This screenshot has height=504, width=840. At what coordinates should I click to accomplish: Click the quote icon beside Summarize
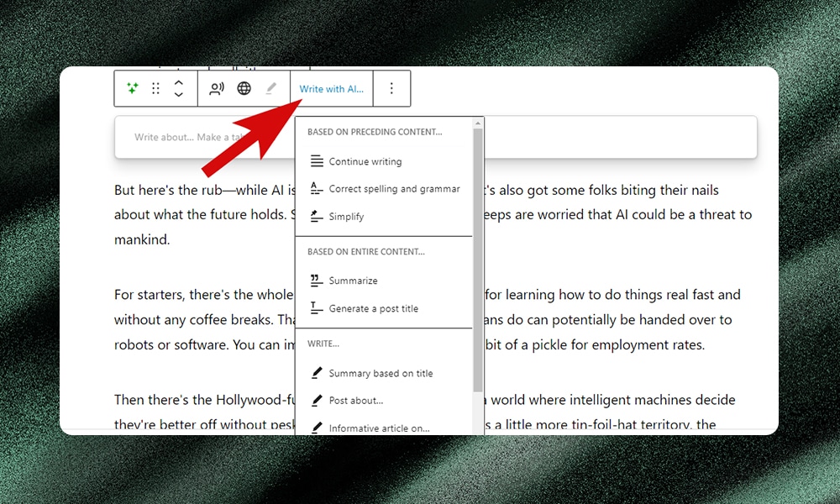pyautogui.click(x=316, y=280)
